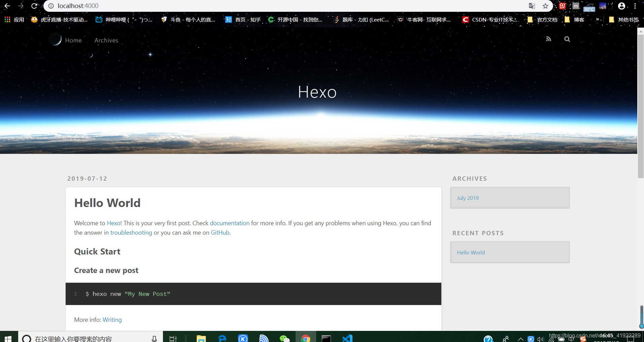Open the Chrome profile avatar
Viewport: 644px width, 342px height.
click(621, 6)
